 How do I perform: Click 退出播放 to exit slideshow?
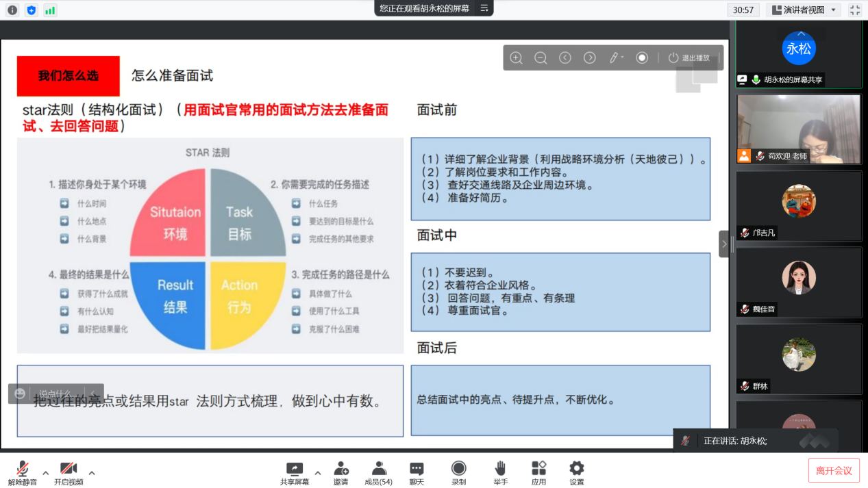point(689,58)
